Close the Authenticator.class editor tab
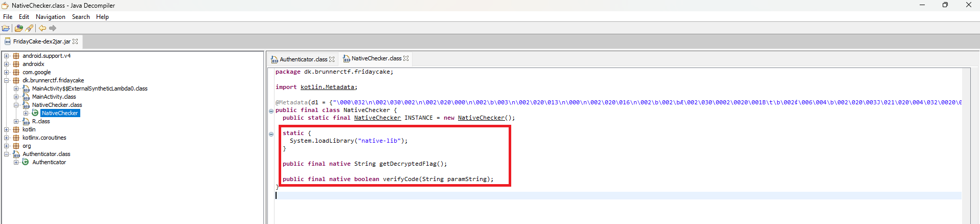 (x=332, y=59)
